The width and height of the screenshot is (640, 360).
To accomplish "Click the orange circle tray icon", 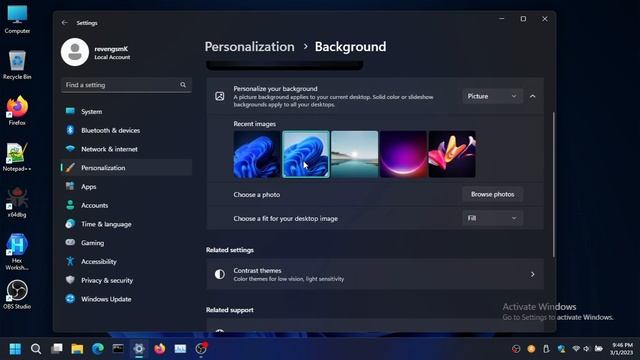I will click(x=531, y=349).
